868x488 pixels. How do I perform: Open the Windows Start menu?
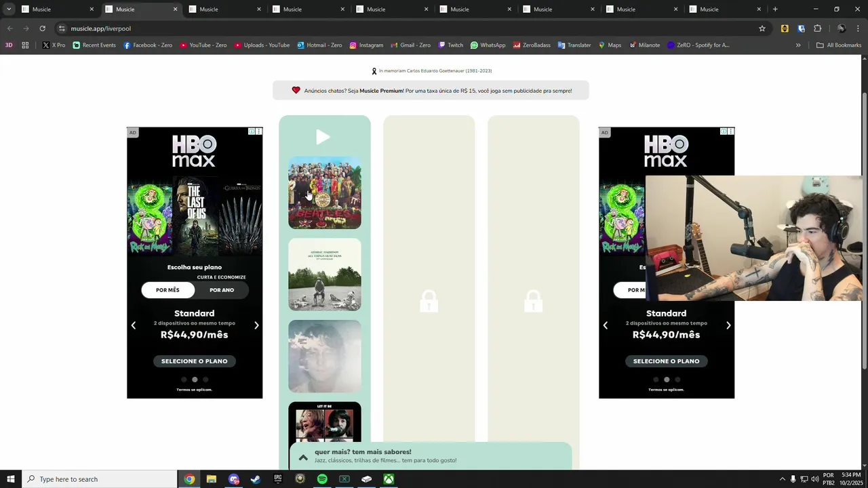pos(10,479)
